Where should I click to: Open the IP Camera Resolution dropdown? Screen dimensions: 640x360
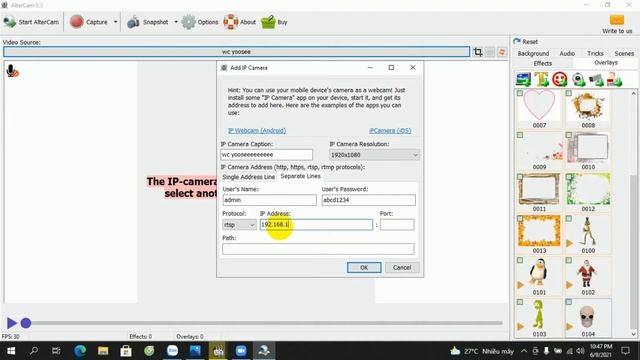374,155
